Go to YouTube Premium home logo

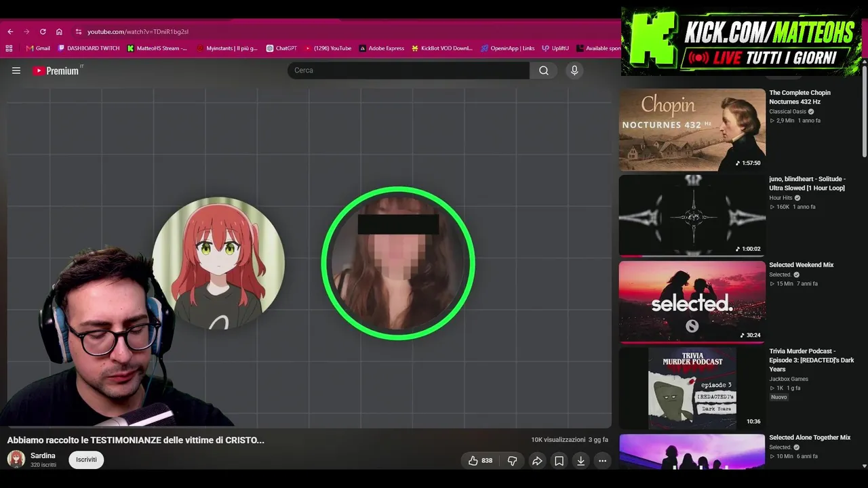click(x=56, y=70)
